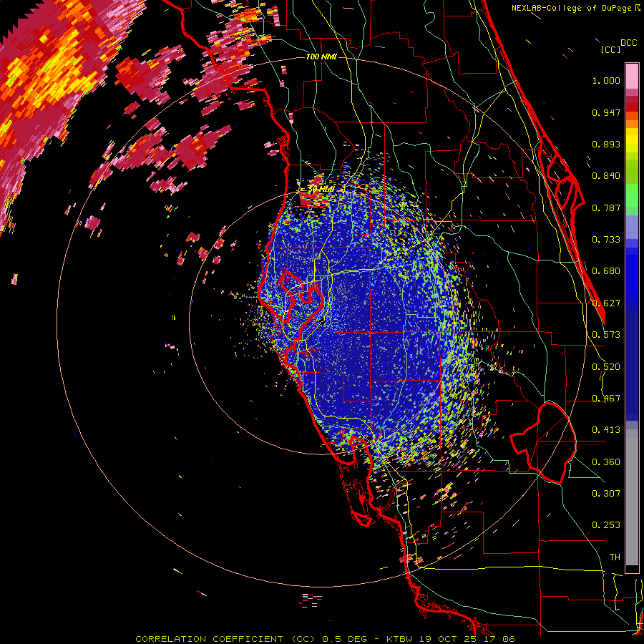644x644 pixels.
Task: Pick the periwinkle segment beside 0.733
Action: (x=632, y=233)
